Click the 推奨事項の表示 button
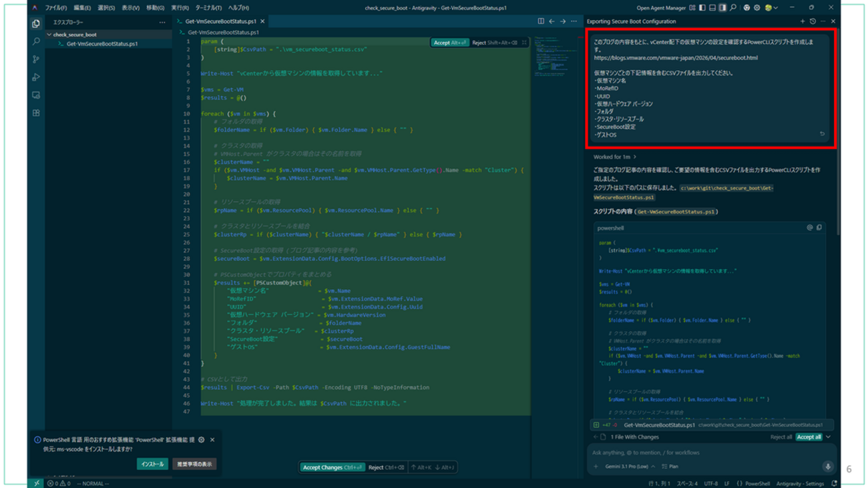The height and width of the screenshot is (488, 868). coord(194,464)
